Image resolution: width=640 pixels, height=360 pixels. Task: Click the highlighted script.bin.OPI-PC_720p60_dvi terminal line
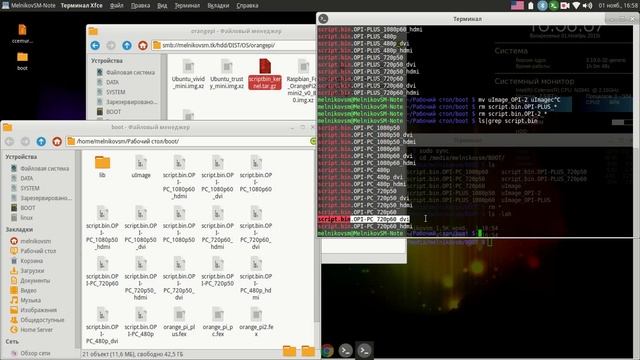point(363,219)
